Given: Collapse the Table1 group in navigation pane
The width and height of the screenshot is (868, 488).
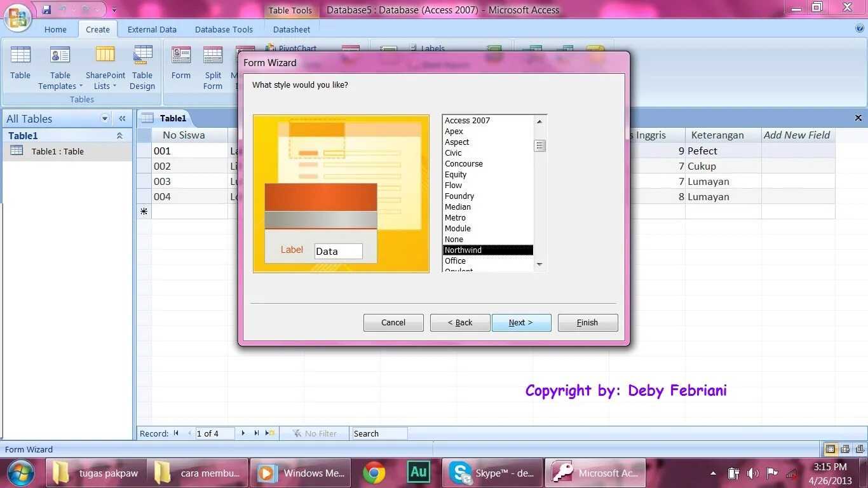Looking at the screenshot, I should pos(119,136).
